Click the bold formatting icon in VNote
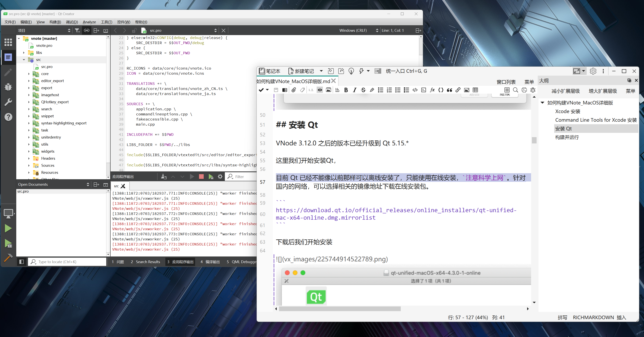 coord(346,90)
